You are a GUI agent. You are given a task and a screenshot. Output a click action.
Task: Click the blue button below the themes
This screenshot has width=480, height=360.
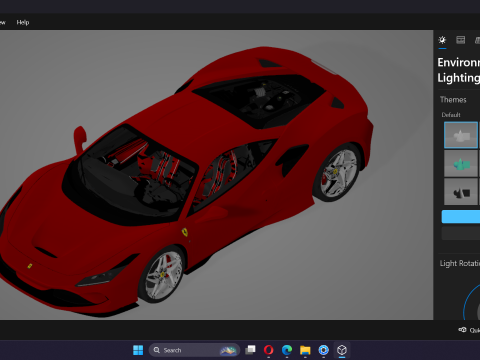pos(461,217)
